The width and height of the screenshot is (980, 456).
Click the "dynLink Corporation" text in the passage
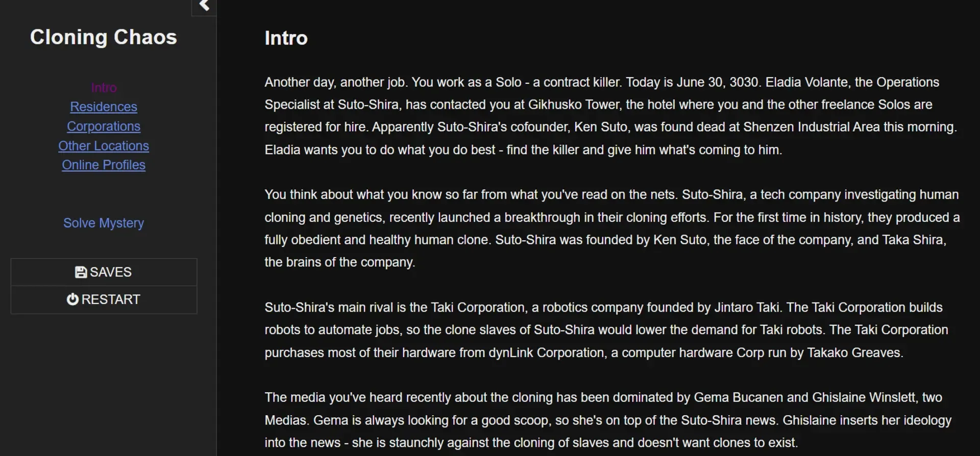[x=546, y=353]
